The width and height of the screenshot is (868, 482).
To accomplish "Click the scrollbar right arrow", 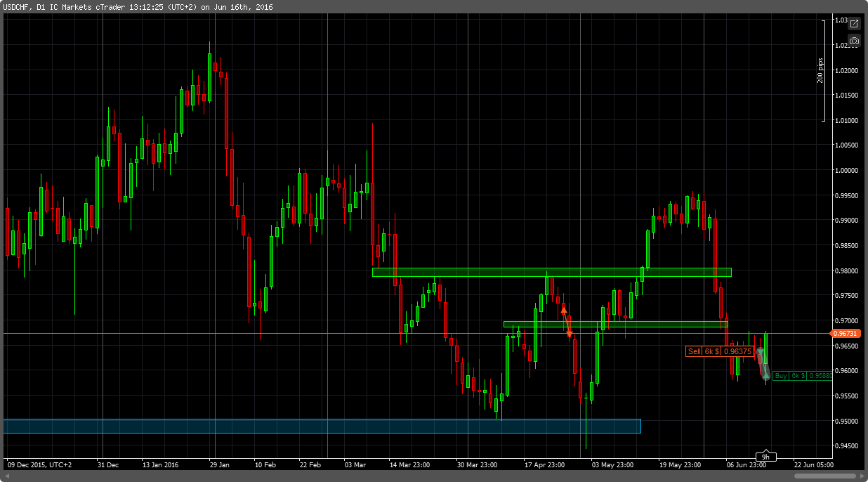I will tap(862, 476).
